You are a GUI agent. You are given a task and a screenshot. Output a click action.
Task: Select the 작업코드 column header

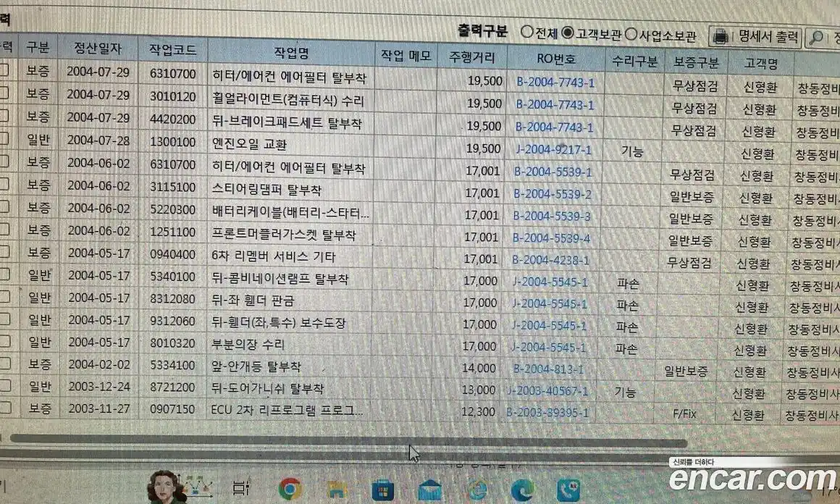[172, 50]
